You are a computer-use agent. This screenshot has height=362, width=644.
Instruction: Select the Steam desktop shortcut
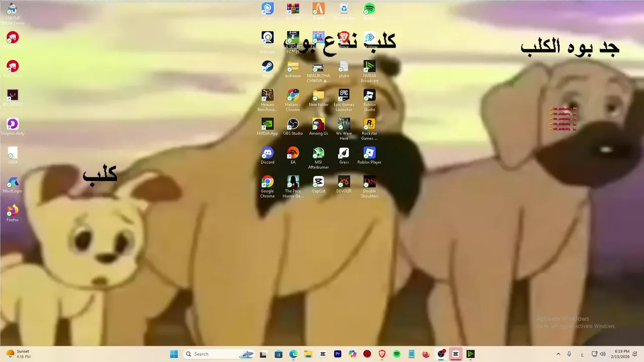(267, 69)
